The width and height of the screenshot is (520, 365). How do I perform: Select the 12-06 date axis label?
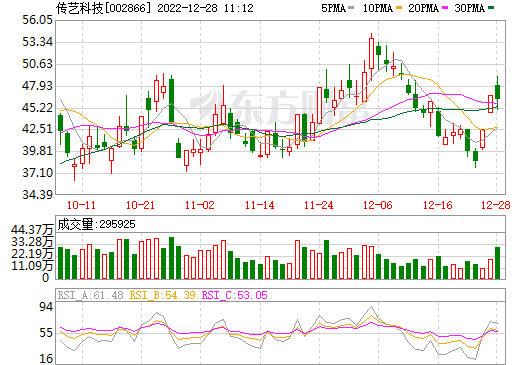378,205
